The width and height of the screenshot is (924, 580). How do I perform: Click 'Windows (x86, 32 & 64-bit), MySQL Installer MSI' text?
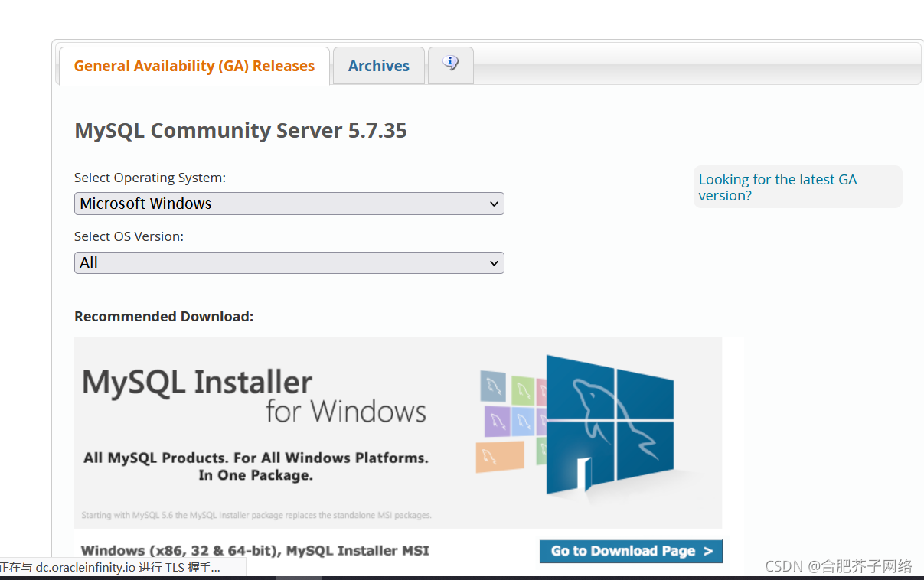pos(255,550)
